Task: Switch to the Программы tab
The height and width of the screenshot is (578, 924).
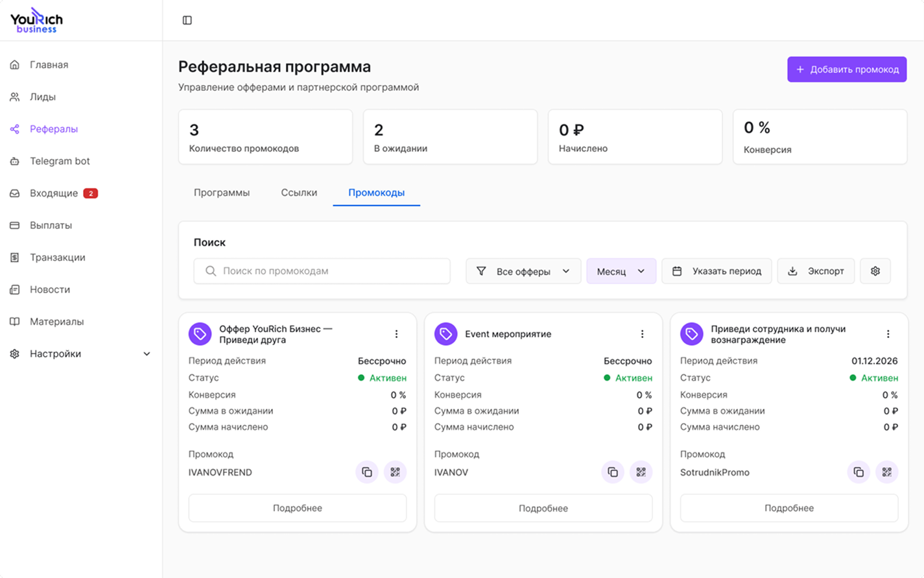Action: pyautogui.click(x=221, y=192)
